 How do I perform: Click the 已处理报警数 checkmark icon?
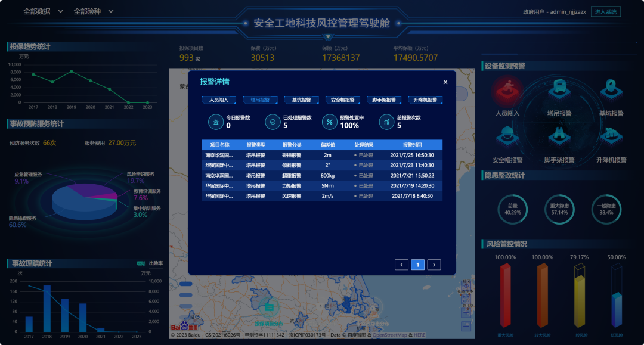273,122
